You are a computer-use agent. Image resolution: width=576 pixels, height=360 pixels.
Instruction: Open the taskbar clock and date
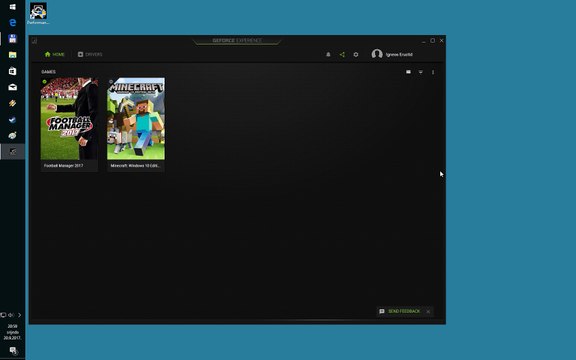(x=12, y=332)
